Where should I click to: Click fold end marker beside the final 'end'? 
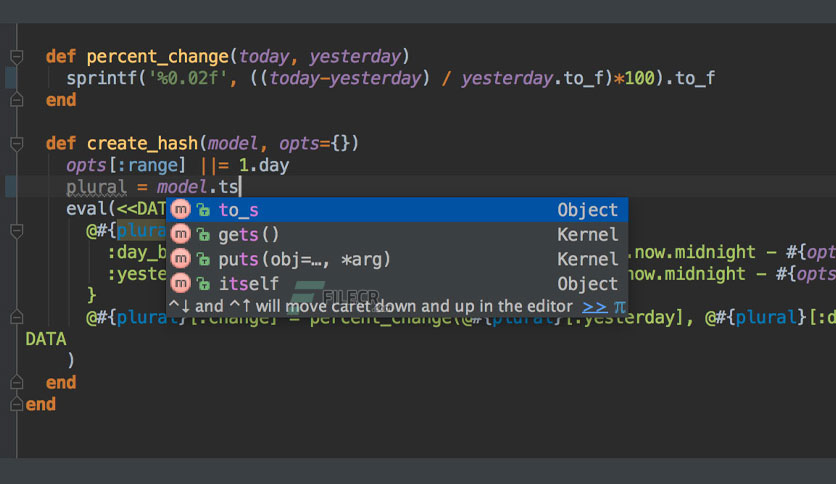(17, 404)
